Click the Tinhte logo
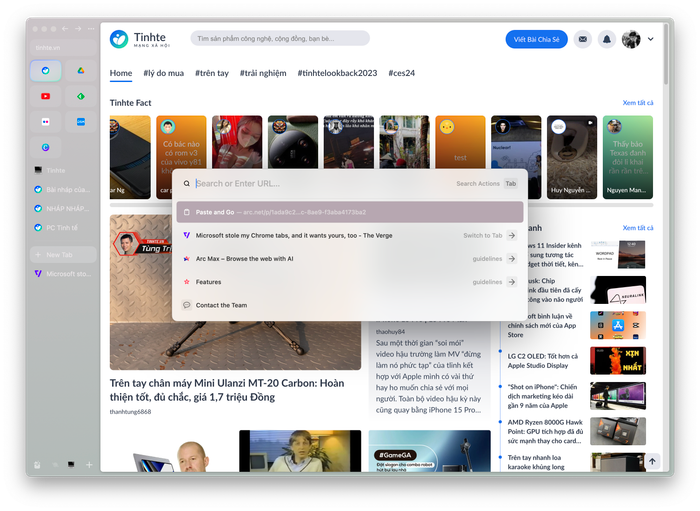700x511 pixels. coord(140,39)
